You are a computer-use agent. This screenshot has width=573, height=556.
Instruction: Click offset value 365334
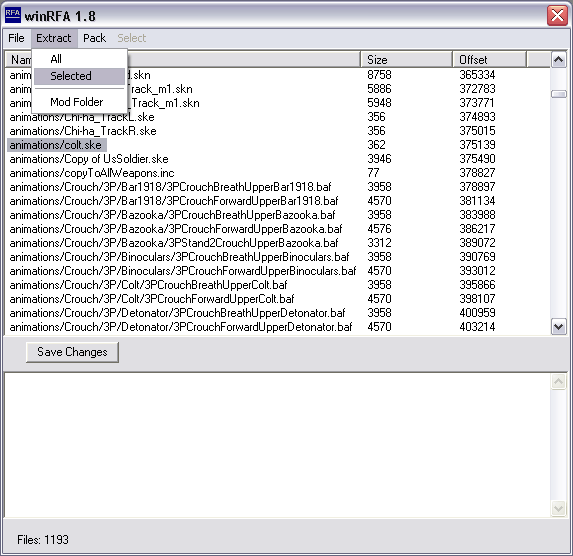pyautogui.click(x=477, y=75)
